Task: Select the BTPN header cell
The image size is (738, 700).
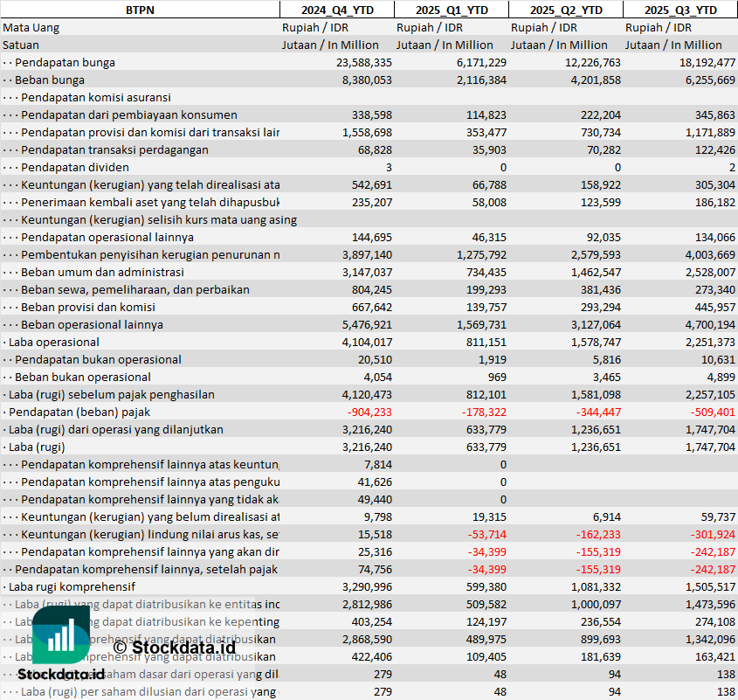Action: [x=140, y=10]
